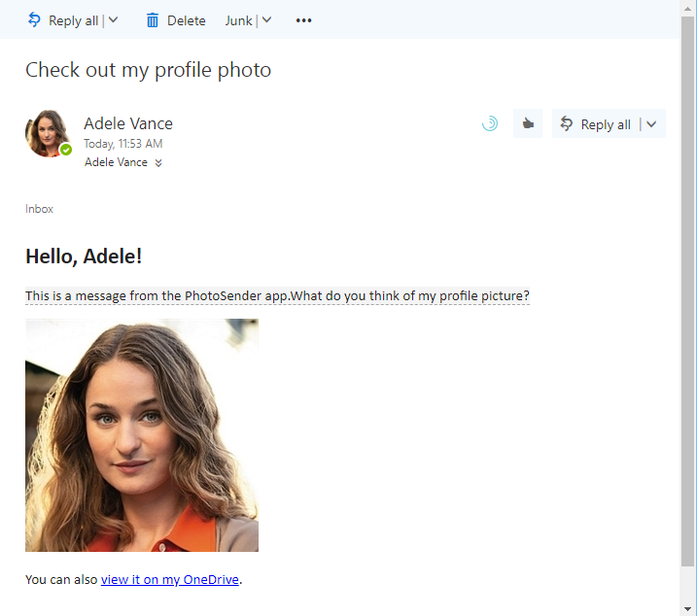Click the Delete toolbar label
This screenshot has width=697, height=616.
pos(187,20)
